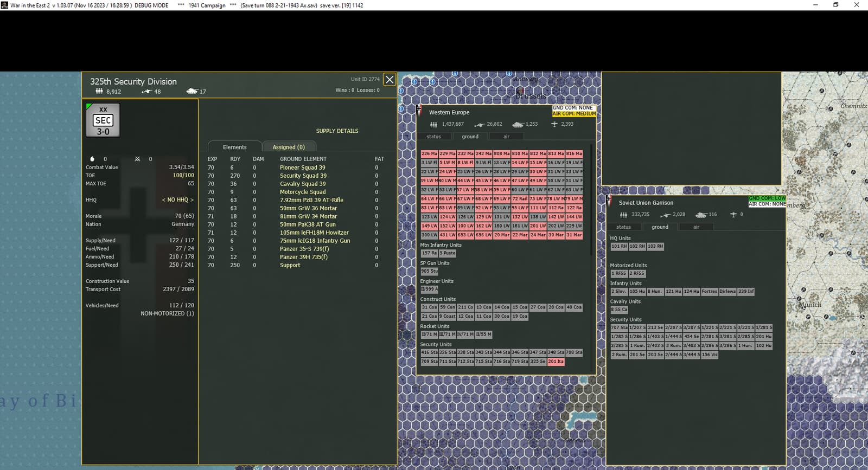Select the 157 Re Mtn Infantry unit
868x470 pixels.
(429, 253)
